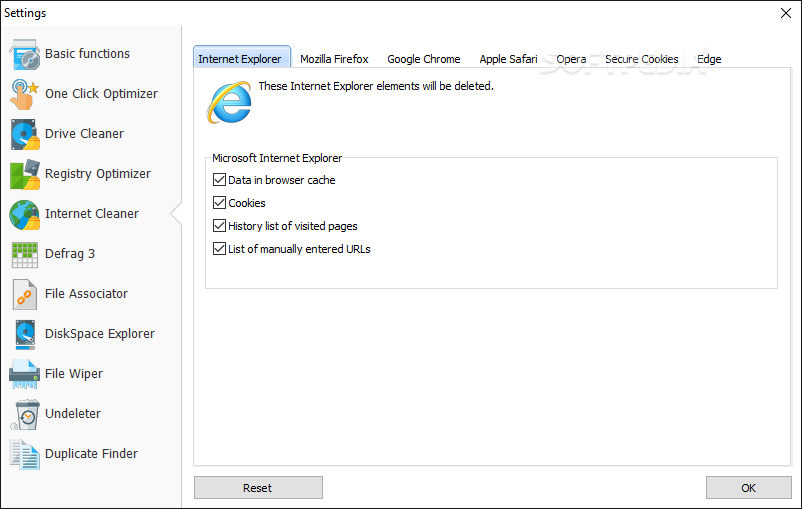This screenshot has width=802, height=509.
Task: Switch to the Mozilla Firefox tab
Action: click(x=334, y=59)
